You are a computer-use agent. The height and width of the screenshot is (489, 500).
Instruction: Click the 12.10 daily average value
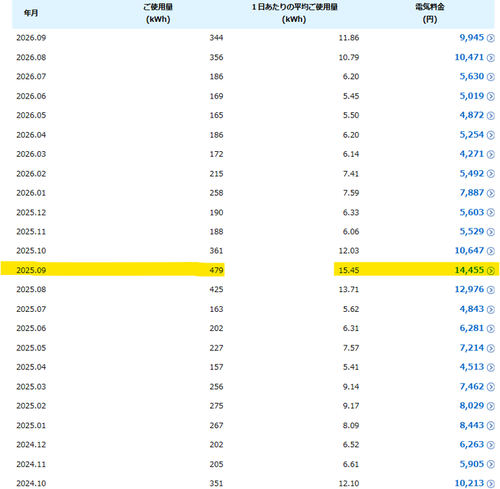coord(349,483)
